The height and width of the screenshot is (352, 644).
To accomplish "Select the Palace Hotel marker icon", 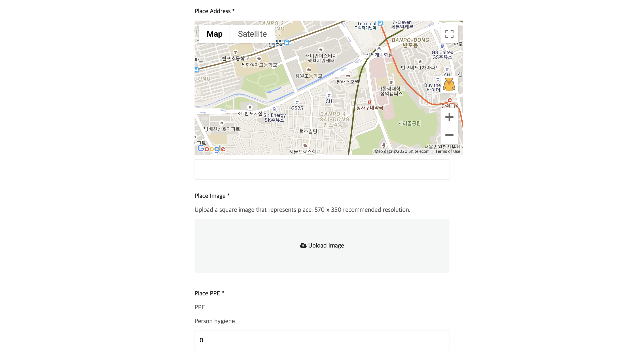I will [x=347, y=76].
